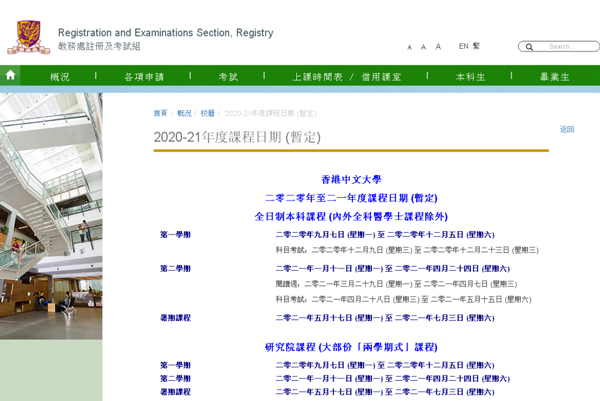Click the page heading 2020-21年度課程日期 (暫定)
Screen dimensions: 600x401
pyautogui.click(x=237, y=137)
